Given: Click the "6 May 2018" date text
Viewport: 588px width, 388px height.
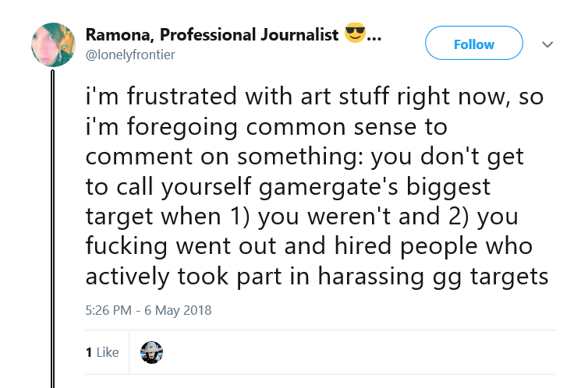Looking at the screenshot, I should [x=178, y=310].
